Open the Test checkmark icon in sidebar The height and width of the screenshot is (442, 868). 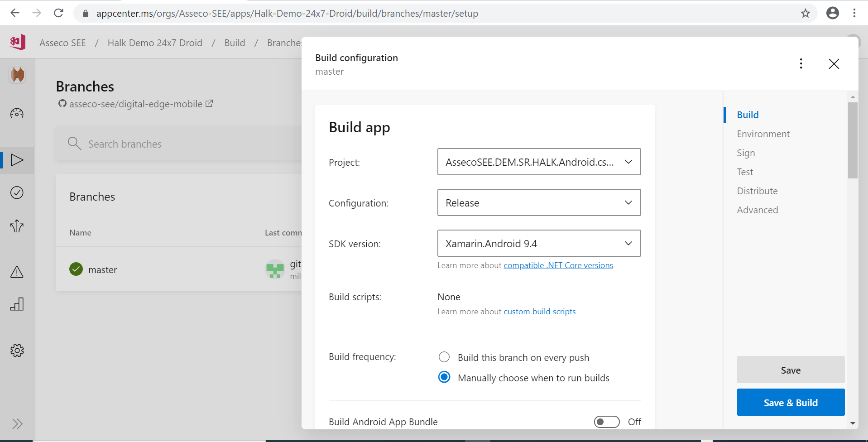(x=17, y=192)
